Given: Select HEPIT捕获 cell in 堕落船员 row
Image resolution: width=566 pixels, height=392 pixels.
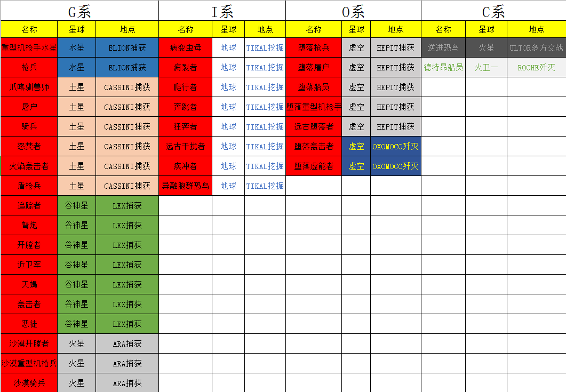Looking at the screenshot, I should (x=396, y=87).
